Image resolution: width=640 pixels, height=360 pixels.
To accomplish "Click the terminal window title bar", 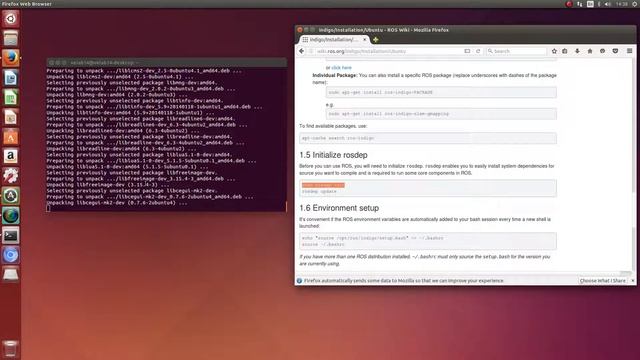I will [167, 62].
